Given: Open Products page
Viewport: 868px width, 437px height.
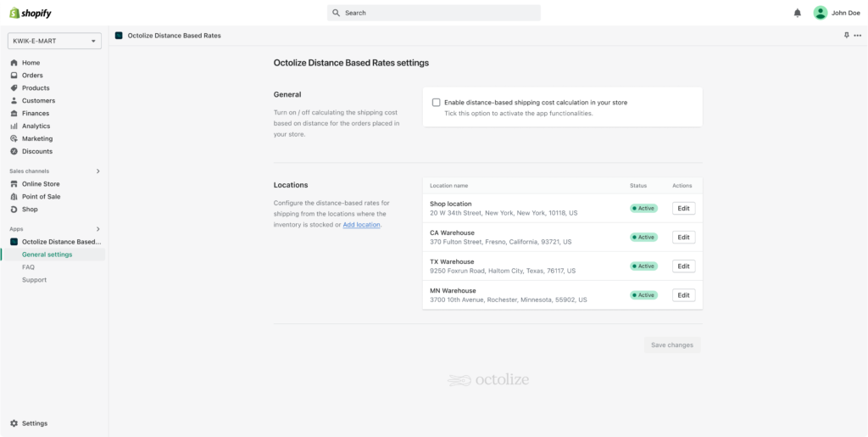Looking at the screenshot, I should coord(36,88).
